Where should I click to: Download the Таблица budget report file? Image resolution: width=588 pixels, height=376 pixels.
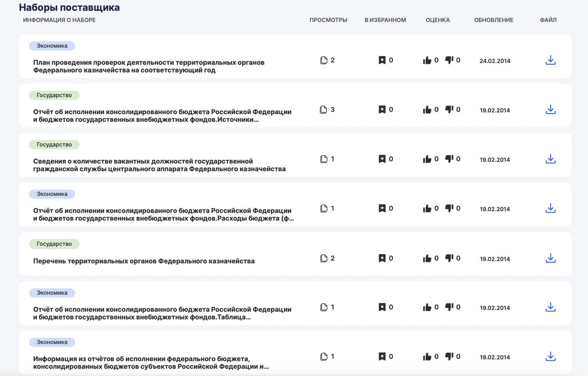pos(550,307)
